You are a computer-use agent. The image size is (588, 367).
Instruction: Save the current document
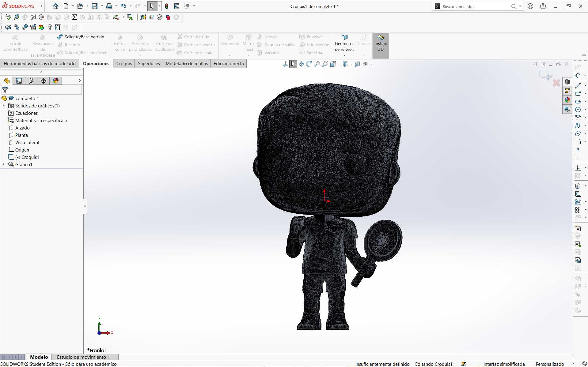95,6
